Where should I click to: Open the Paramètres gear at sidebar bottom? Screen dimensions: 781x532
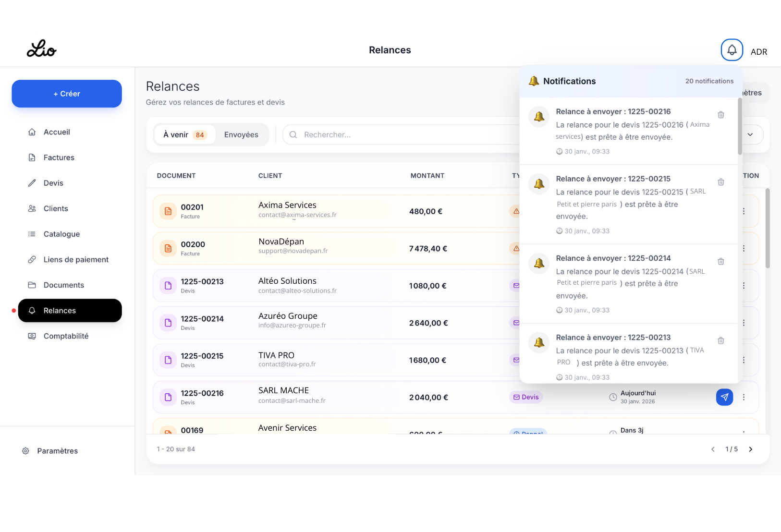pos(25,450)
